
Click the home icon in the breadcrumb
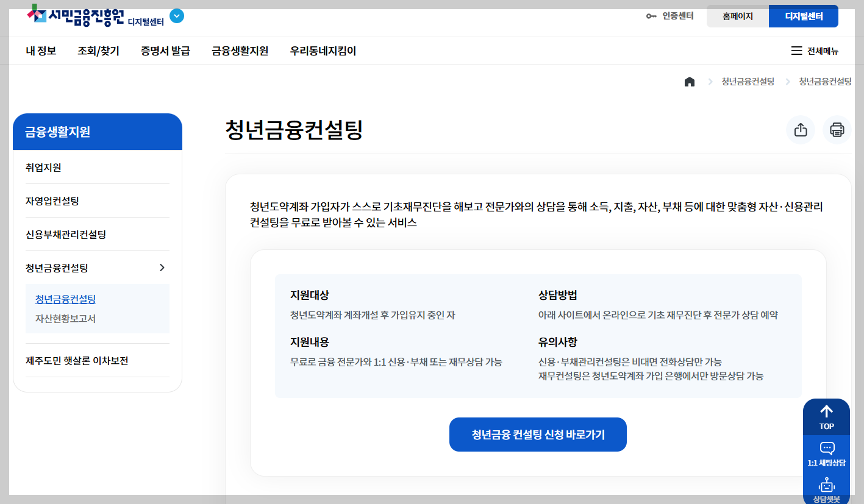click(690, 80)
